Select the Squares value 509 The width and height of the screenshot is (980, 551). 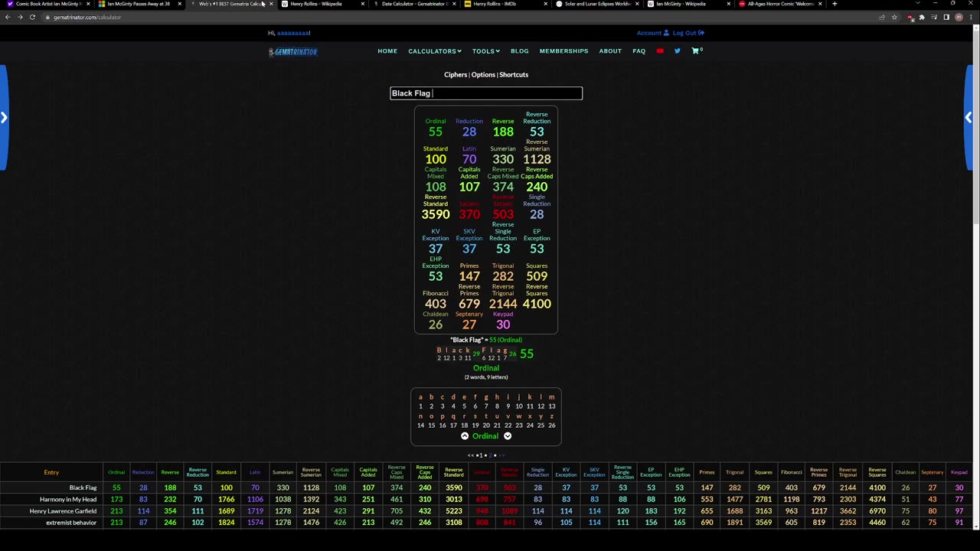(537, 276)
